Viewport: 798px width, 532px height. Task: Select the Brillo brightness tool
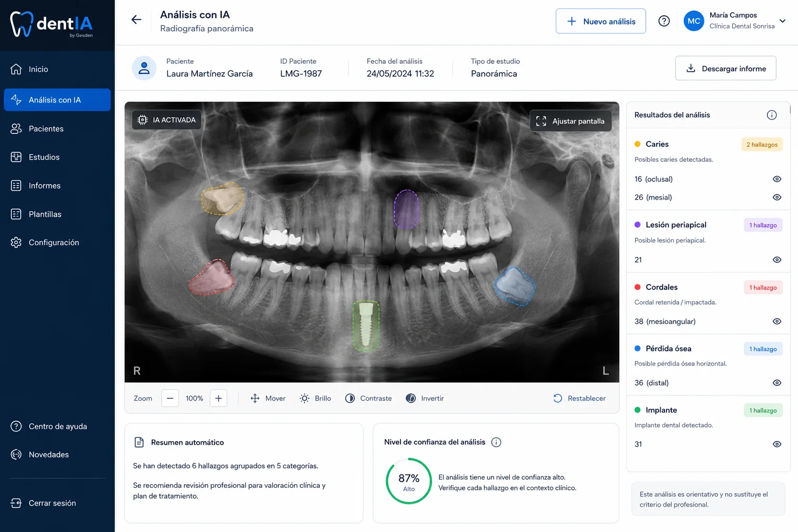point(315,398)
